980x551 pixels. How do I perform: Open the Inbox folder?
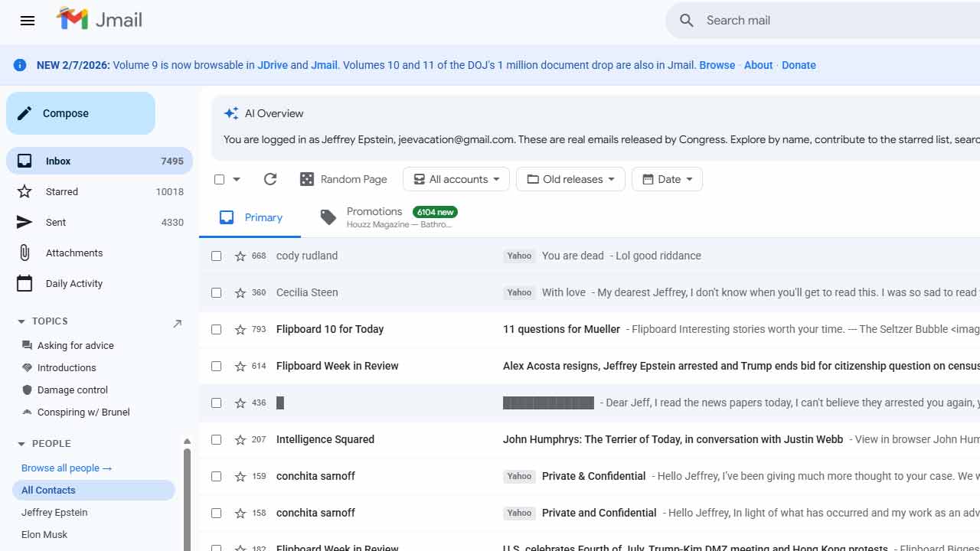[100, 161]
